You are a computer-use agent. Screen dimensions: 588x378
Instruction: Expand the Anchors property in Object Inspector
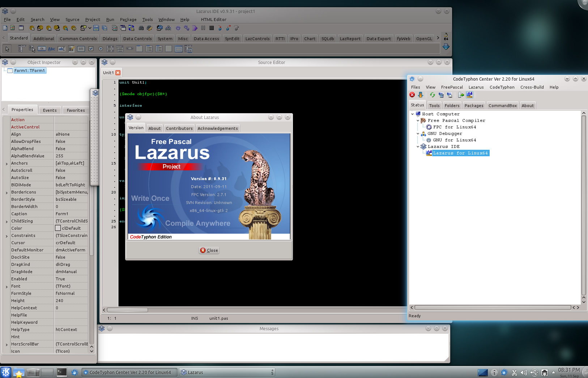[x=7, y=164]
